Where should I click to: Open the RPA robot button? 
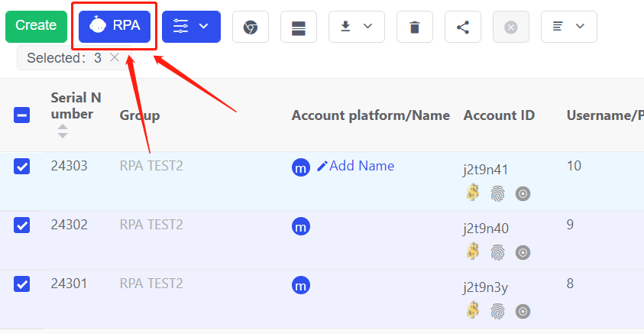point(115,27)
